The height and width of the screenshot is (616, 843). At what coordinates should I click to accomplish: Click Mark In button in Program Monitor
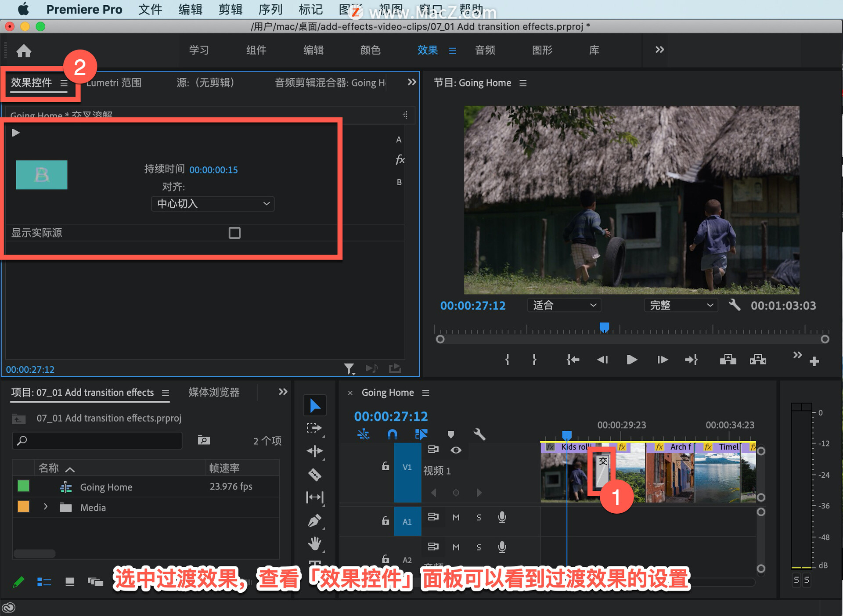507,360
